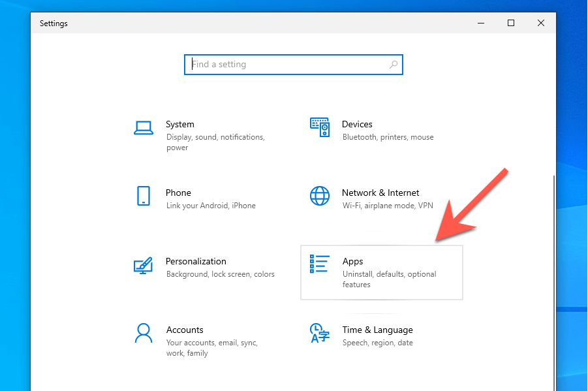Open the Personalization category title
Image resolution: width=588 pixels, height=391 pixels.
tap(196, 261)
